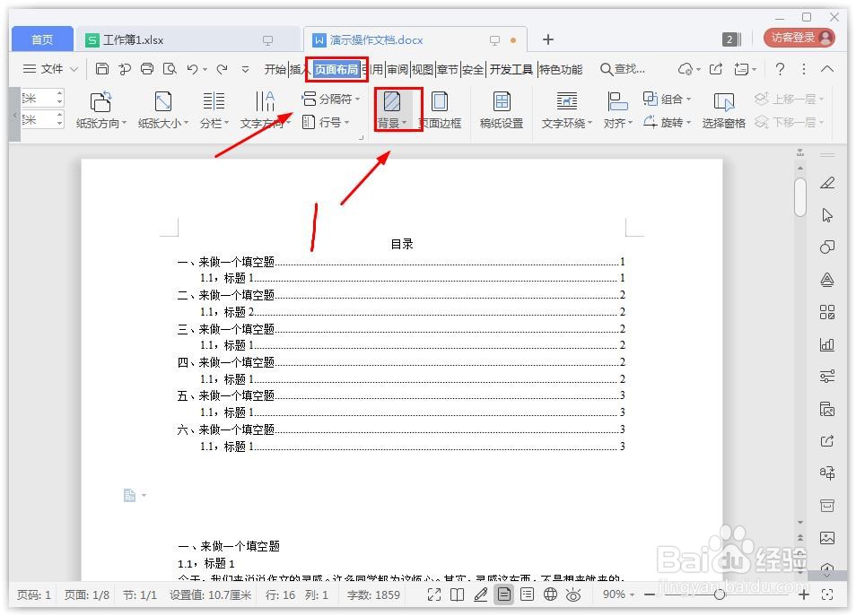Open the eye-protection mode toggle in status bar
The height and width of the screenshot is (616, 856).
(573, 594)
